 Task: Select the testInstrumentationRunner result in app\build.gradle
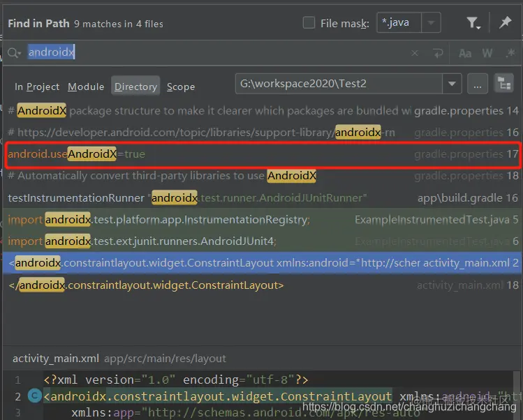263,198
